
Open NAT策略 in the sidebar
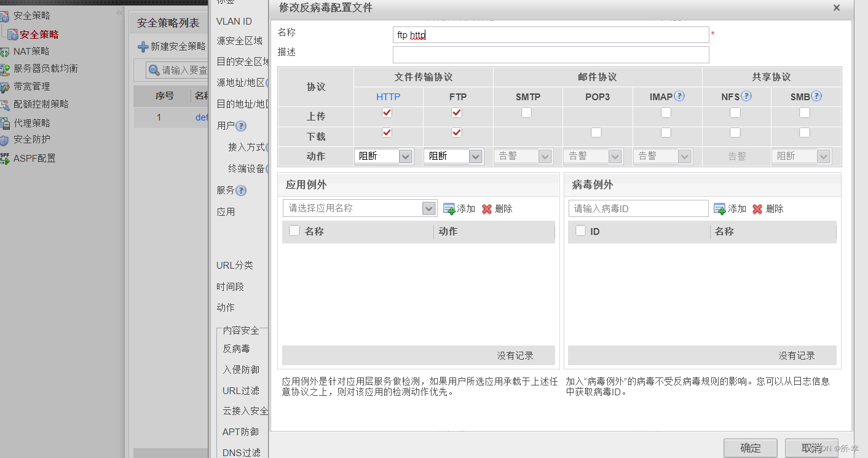pyautogui.click(x=31, y=52)
